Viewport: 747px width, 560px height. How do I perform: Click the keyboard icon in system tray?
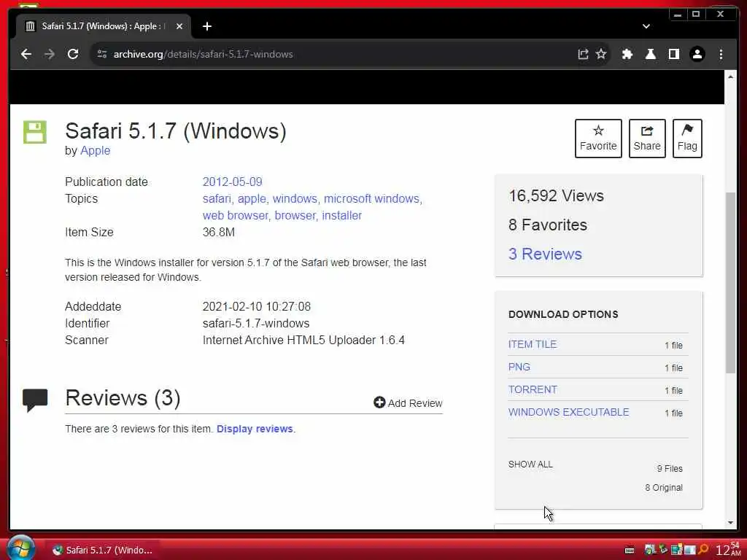630,551
